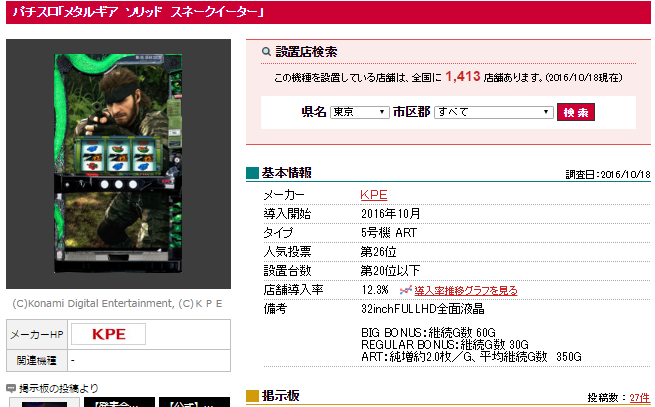Viewport: 655px width, 407px height.
Task: Click the 5号機 ART type value
Action: [x=389, y=233]
